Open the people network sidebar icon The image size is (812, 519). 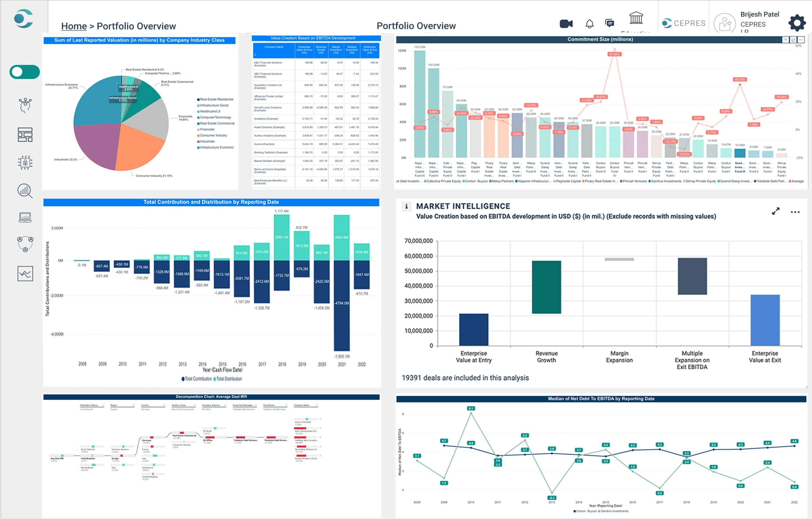(25, 244)
